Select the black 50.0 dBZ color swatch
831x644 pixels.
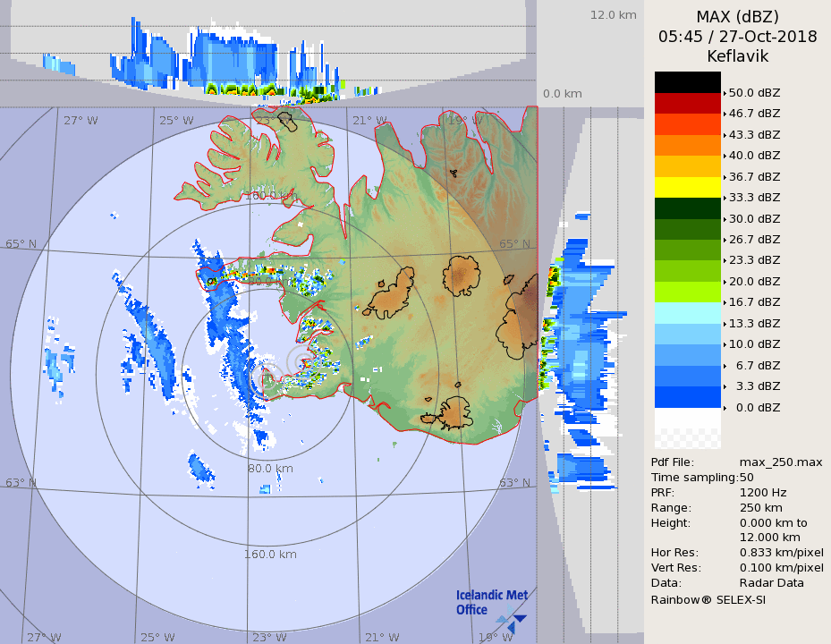point(687,82)
